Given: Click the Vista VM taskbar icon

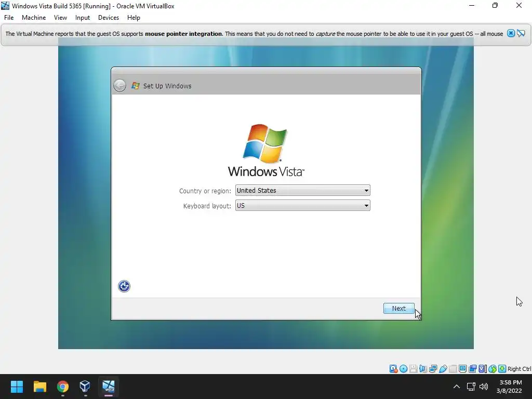Looking at the screenshot, I should point(109,387).
